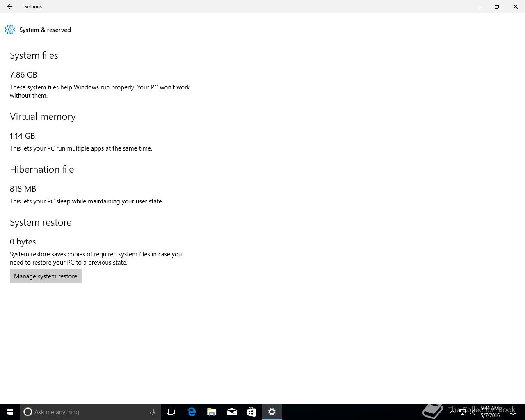Activate the Cortana microphone icon
Viewport: 525px width, 420px height.
[152, 412]
